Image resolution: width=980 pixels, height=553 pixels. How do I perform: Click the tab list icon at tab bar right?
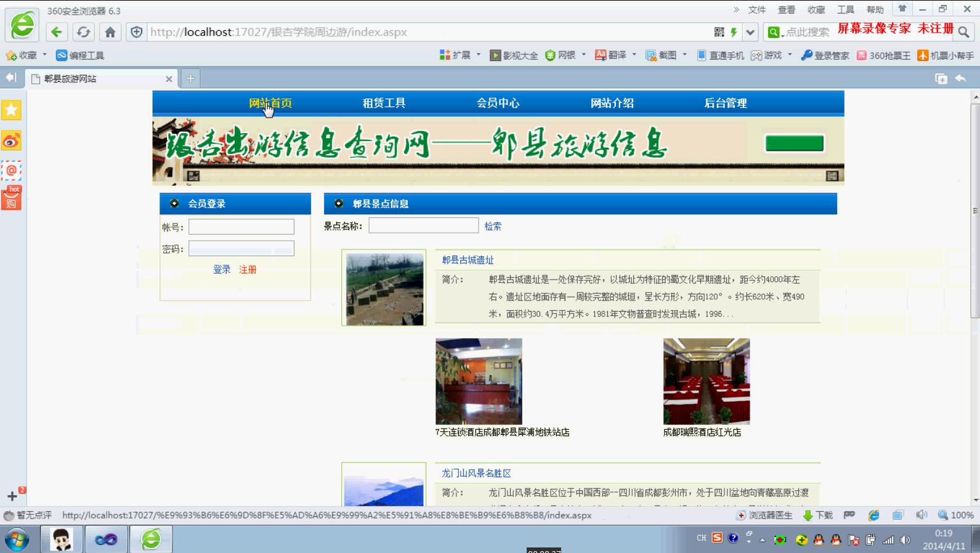(941, 78)
